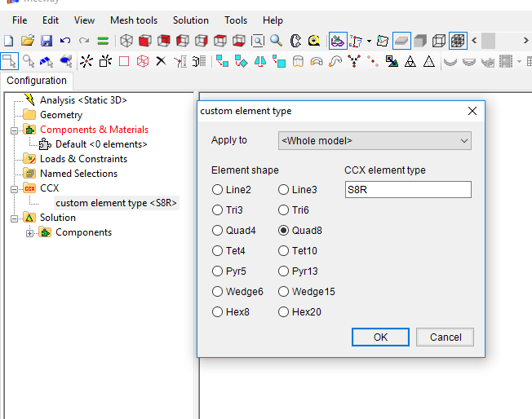Click the new element icon
Image resolution: width=532 pixels, height=419 pixels.
tap(105, 62)
